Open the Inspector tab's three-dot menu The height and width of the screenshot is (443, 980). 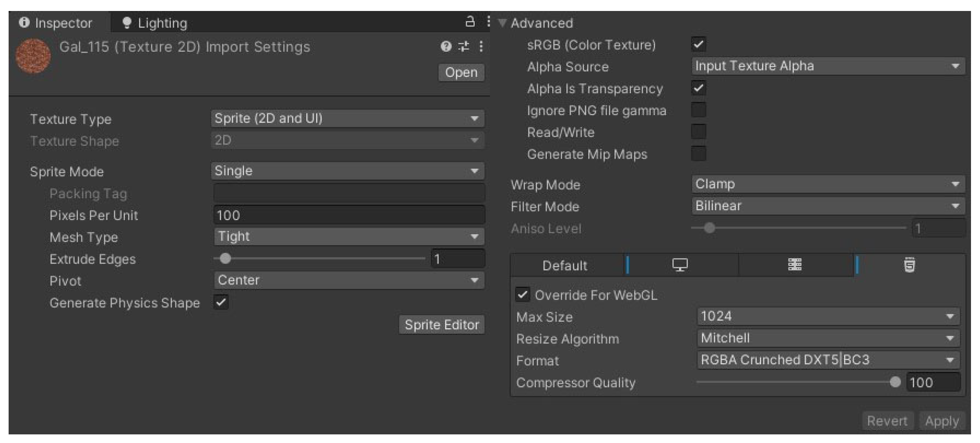488,22
